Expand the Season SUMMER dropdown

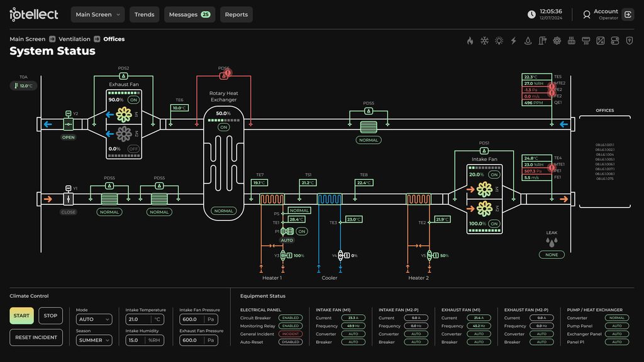[94, 340]
